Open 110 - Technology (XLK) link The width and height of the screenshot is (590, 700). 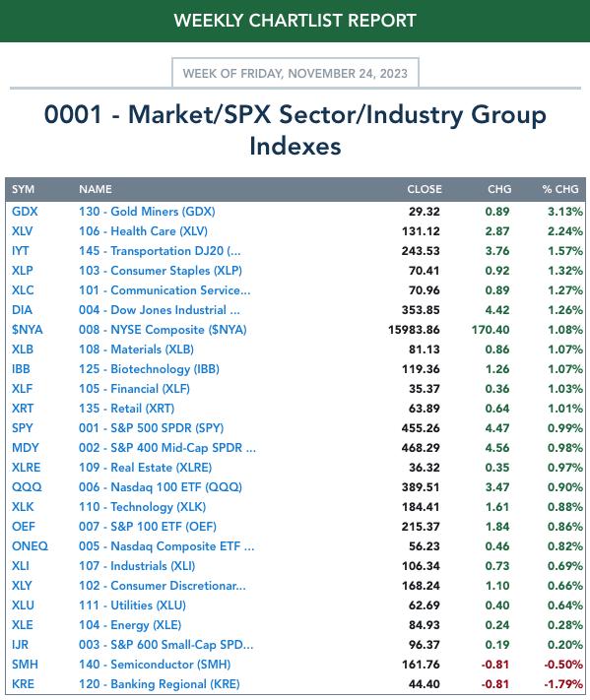[142, 507]
